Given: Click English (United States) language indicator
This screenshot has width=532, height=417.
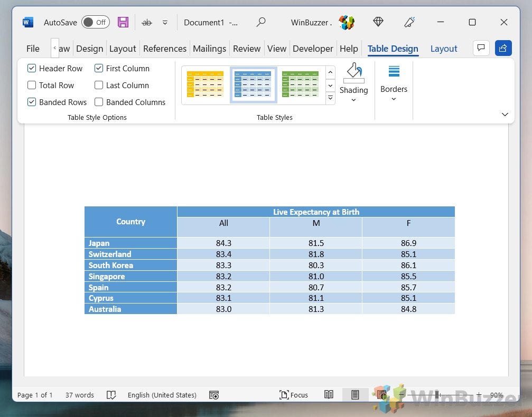Looking at the screenshot, I should [162, 395].
